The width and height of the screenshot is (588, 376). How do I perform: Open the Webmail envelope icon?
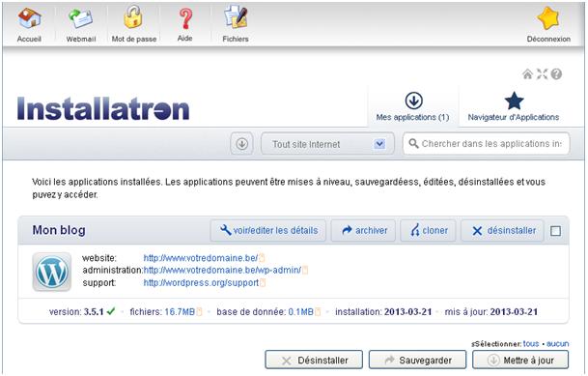pos(81,18)
